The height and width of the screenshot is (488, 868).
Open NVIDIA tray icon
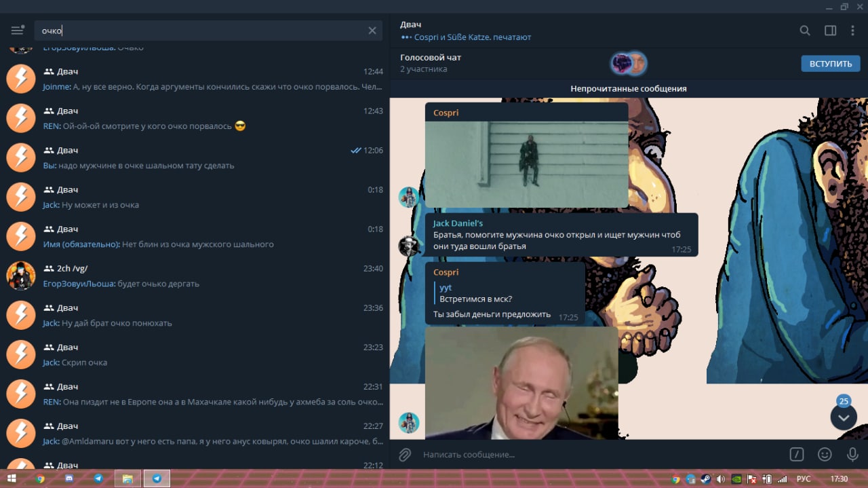736,478
